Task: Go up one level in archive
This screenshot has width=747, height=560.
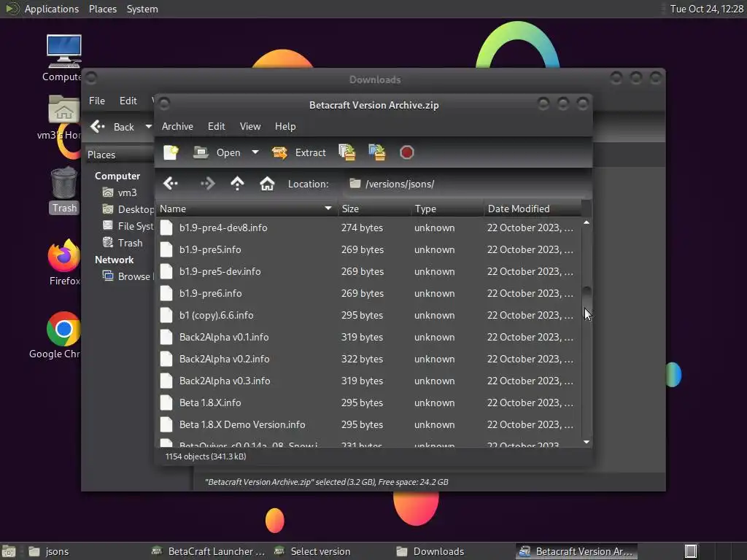Action: click(x=237, y=183)
